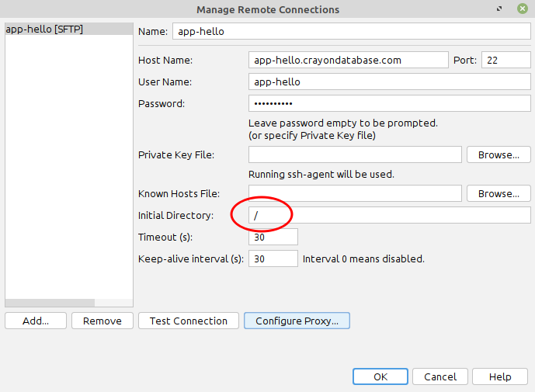This screenshot has width=535, height=392.
Task: Browse for a Private Key File
Action: 499,155
